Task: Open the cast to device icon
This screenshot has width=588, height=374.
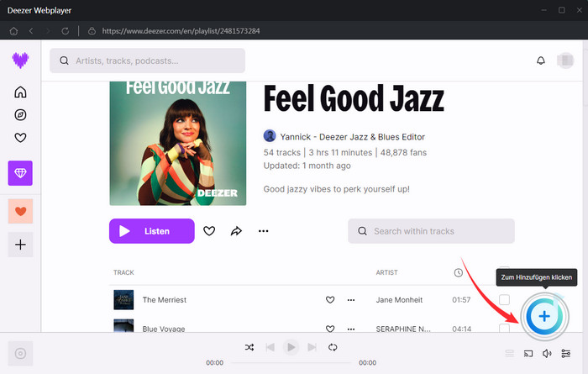Action: 528,353
